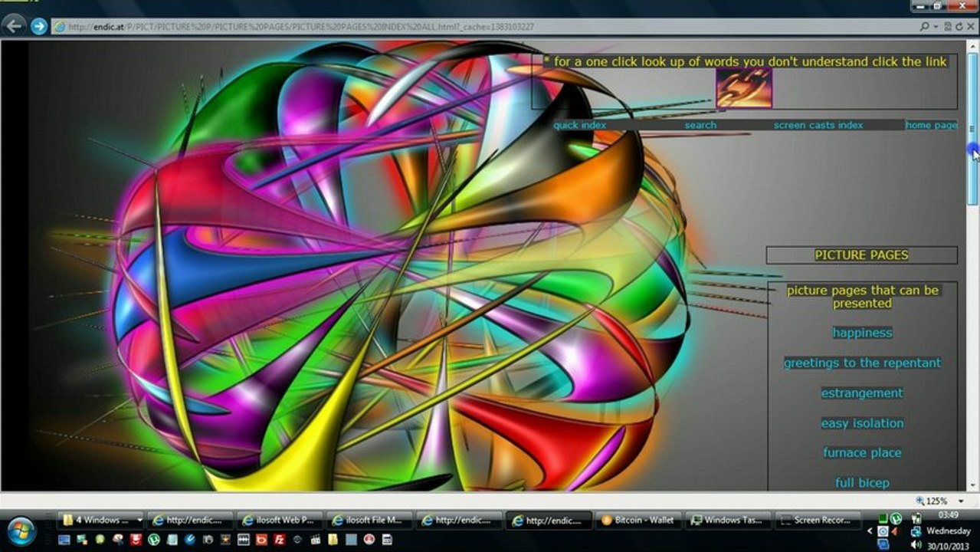Click the red-white circle quick launch icon

click(x=369, y=540)
